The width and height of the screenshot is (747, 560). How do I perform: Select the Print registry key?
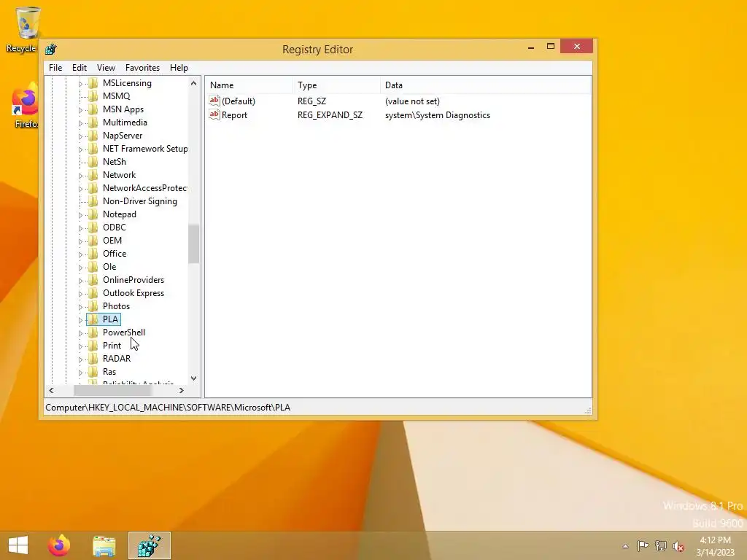click(112, 345)
